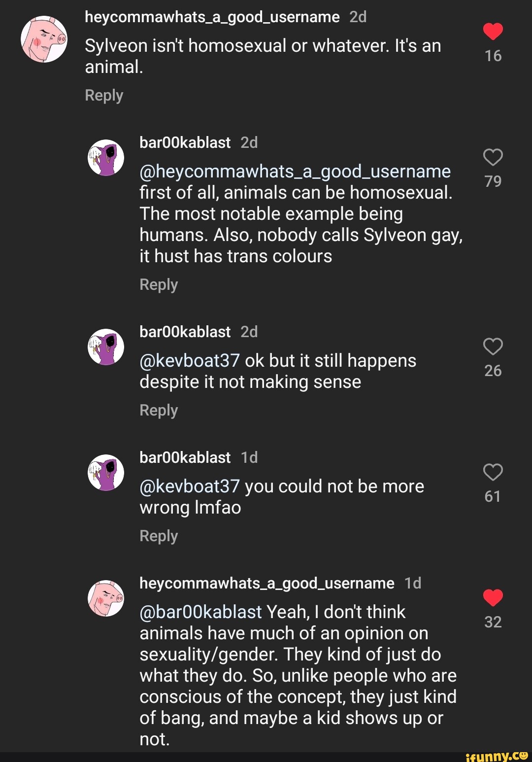The width and height of the screenshot is (532, 762).
Task: Open the @bar00kablast mention in last reply
Action: pyautogui.click(x=200, y=612)
